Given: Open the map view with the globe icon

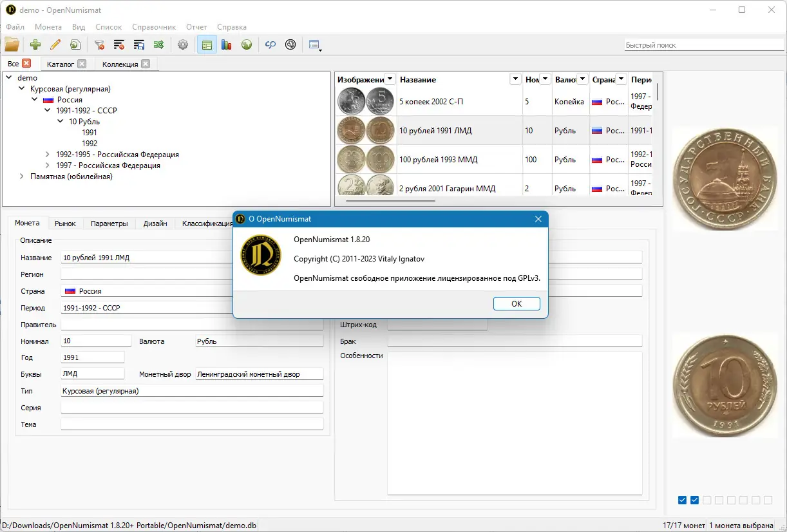Looking at the screenshot, I should tap(247, 45).
